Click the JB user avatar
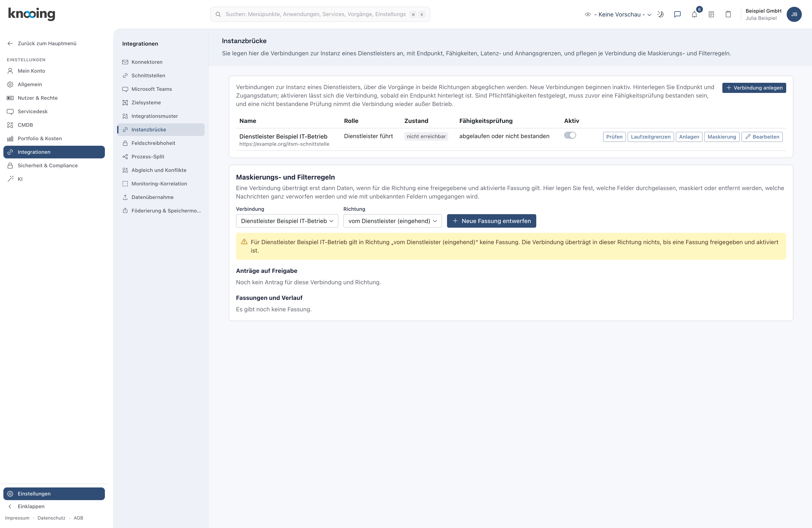This screenshot has height=528, width=812. tap(794, 14)
